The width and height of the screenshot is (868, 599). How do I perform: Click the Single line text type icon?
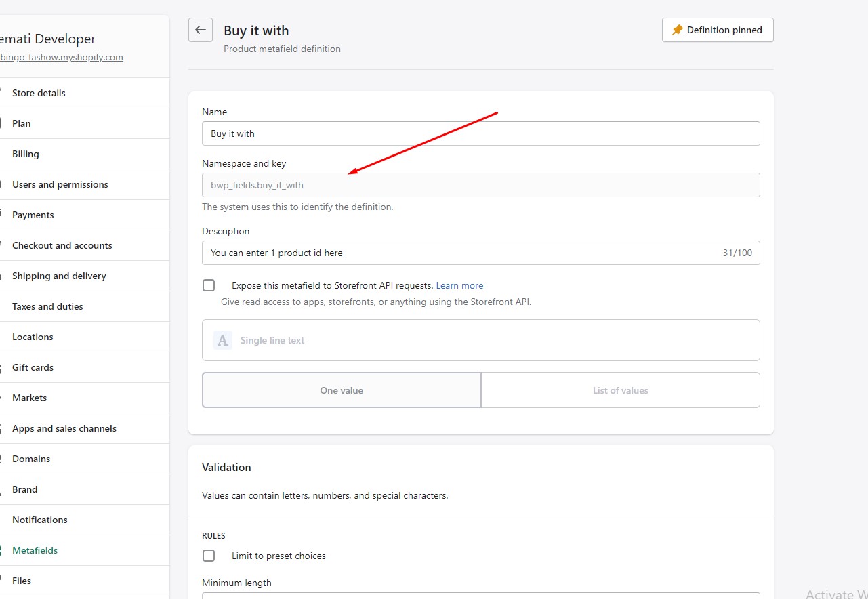click(x=223, y=340)
